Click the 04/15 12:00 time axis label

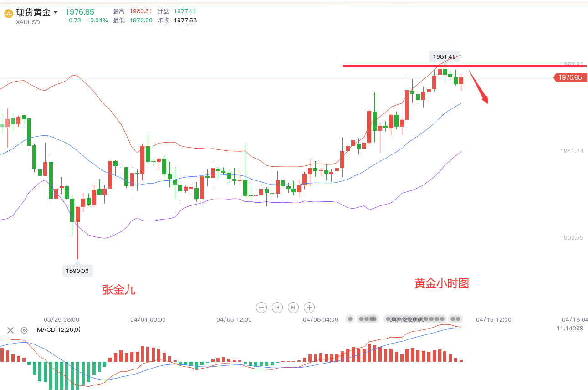[x=494, y=320]
